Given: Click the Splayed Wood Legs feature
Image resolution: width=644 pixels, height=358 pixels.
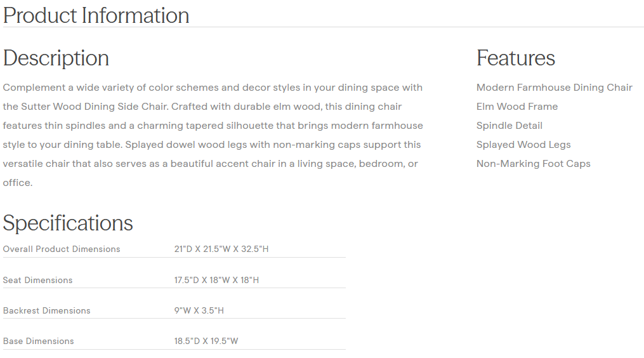Looking at the screenshot, I should pyautogui.click(x=523, y=145).
